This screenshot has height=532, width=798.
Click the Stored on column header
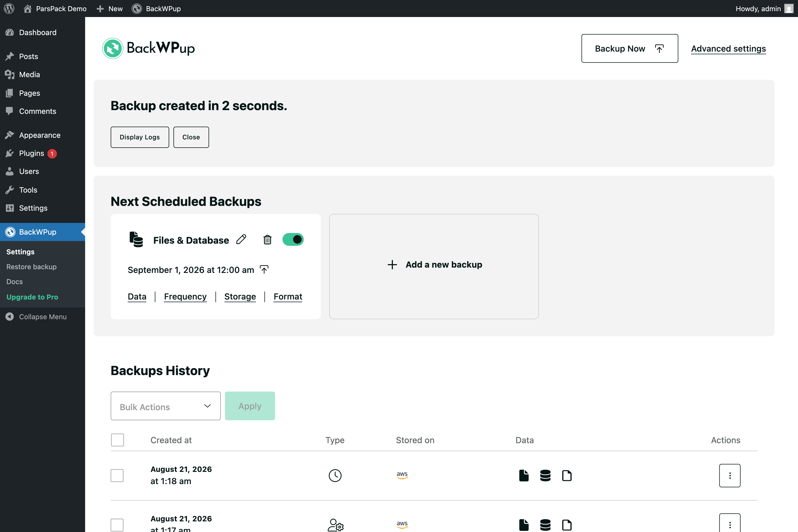[x=415, y=440]
